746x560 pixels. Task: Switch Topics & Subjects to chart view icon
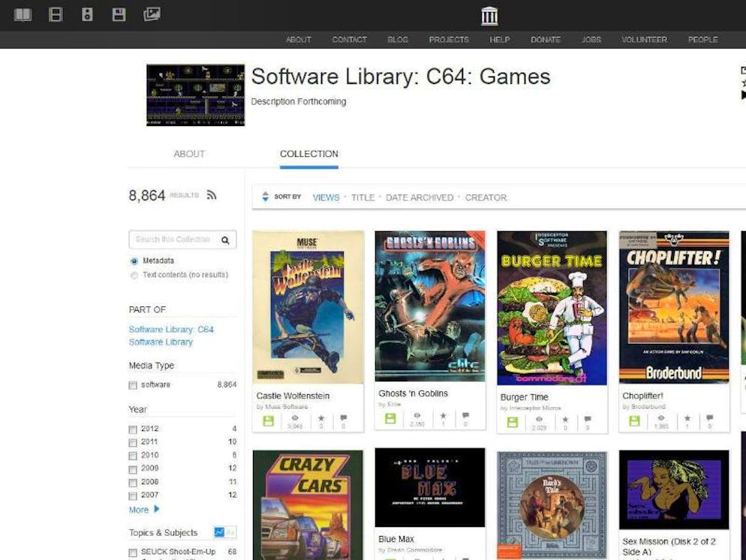219,532
